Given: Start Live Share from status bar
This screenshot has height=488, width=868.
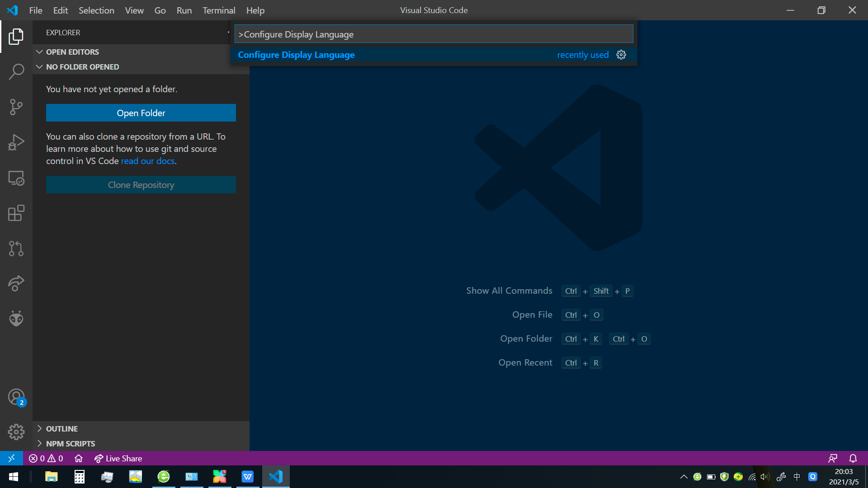Looking at the screenshot, I should click(118, 458).
